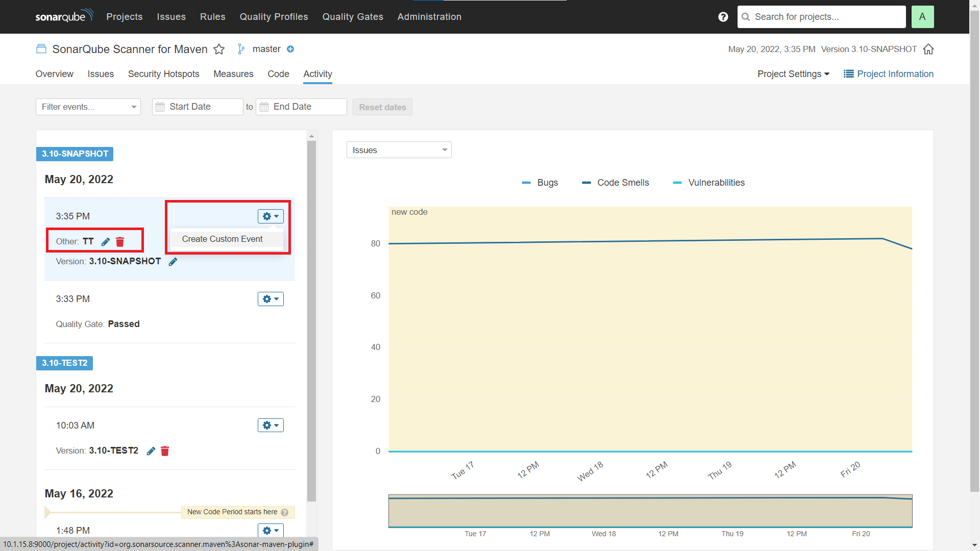Switch to Security Hotspots tab

164,74
